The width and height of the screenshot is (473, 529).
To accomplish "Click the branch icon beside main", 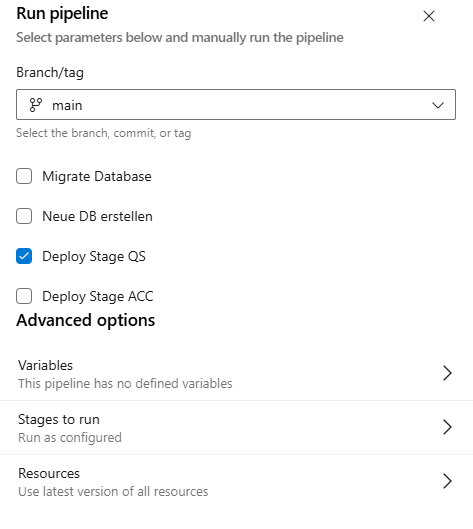I will point(36,105).
